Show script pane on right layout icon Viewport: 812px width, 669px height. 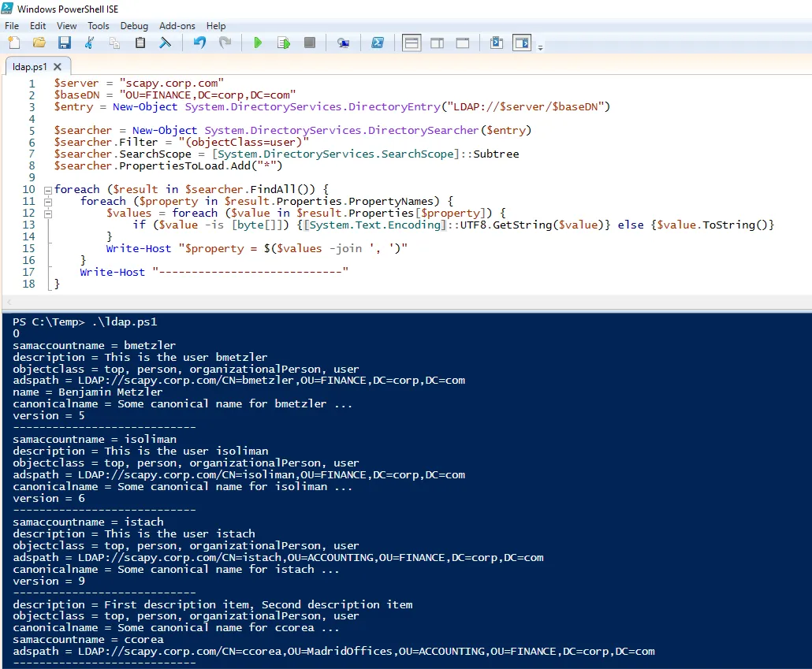point(437,43)
